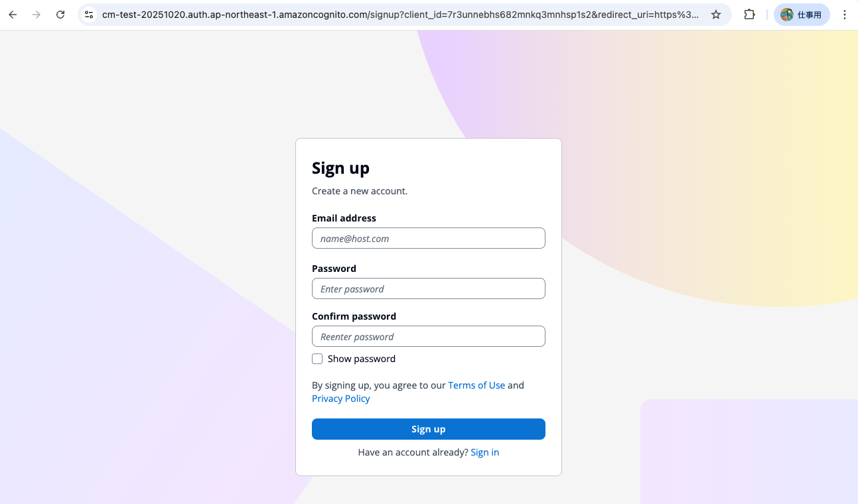Open the Privacy Policy link
858x504 pixels.
[x=340, y=399]
